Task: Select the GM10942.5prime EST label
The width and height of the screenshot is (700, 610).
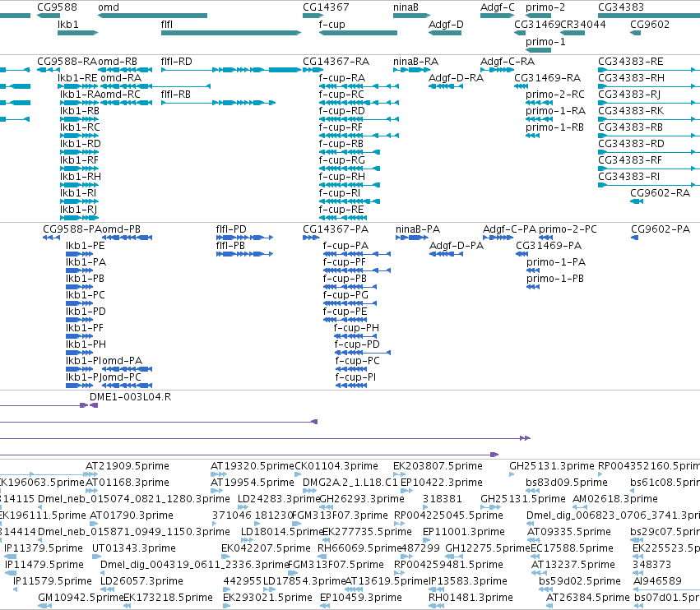Action: click(x=81, y=598)
